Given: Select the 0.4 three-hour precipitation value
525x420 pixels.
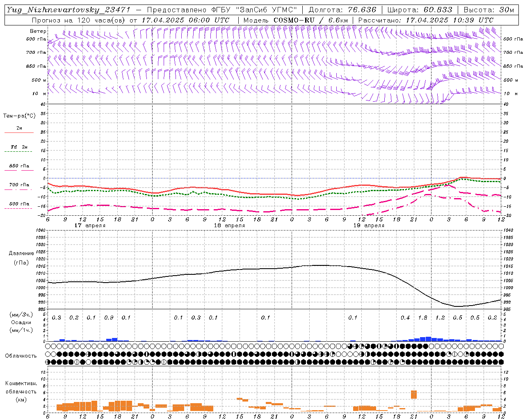Looking at the screenshot, I should [x=405, y=318].
